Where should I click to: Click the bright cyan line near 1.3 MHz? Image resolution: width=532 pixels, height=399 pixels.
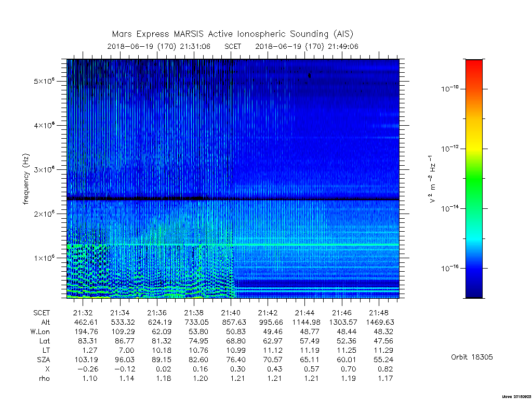pyautogui.click(x=233, y=245)
